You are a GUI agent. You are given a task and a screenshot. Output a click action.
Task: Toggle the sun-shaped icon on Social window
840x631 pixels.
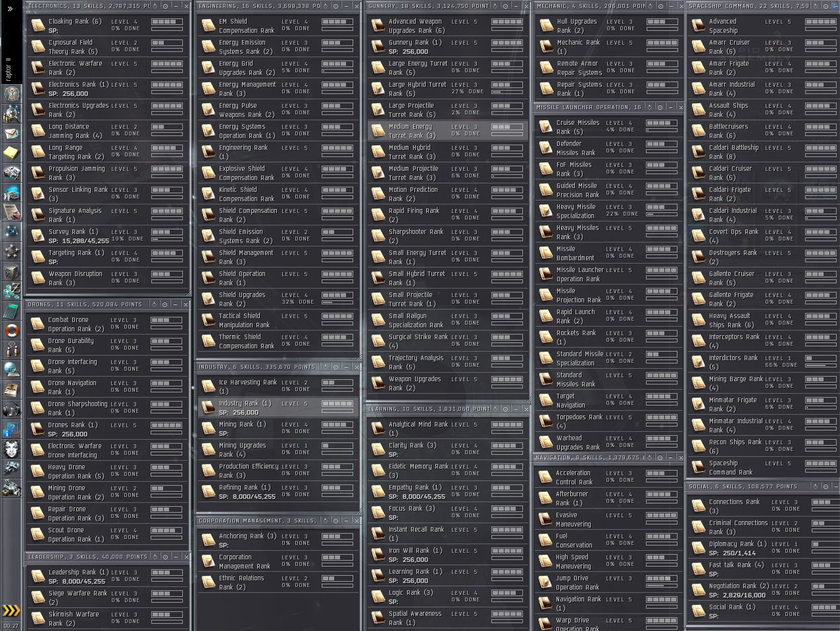[x=816, y=486]
